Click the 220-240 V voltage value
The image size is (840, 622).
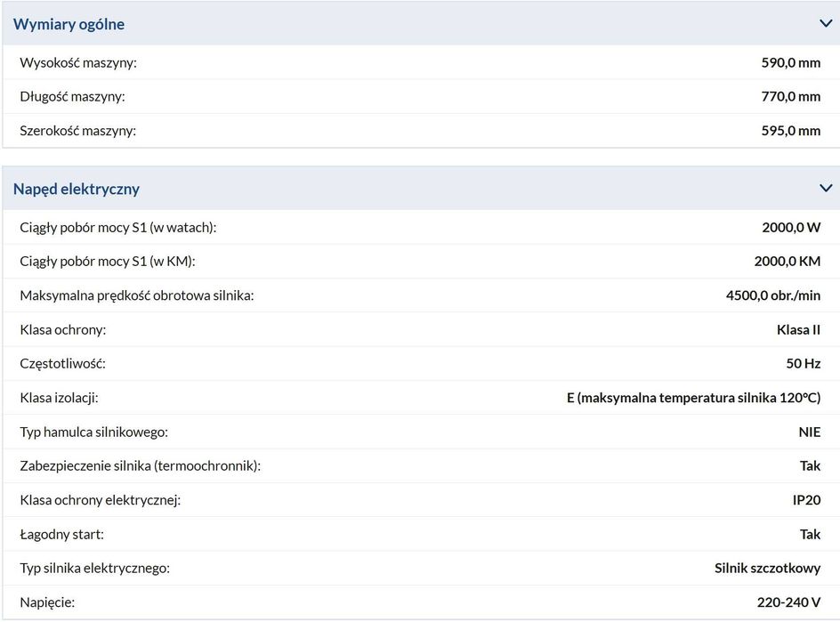pos(788,602)
